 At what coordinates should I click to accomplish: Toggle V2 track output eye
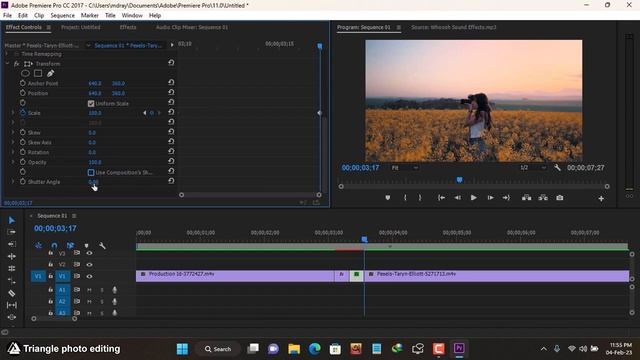(x=89, y=264)
